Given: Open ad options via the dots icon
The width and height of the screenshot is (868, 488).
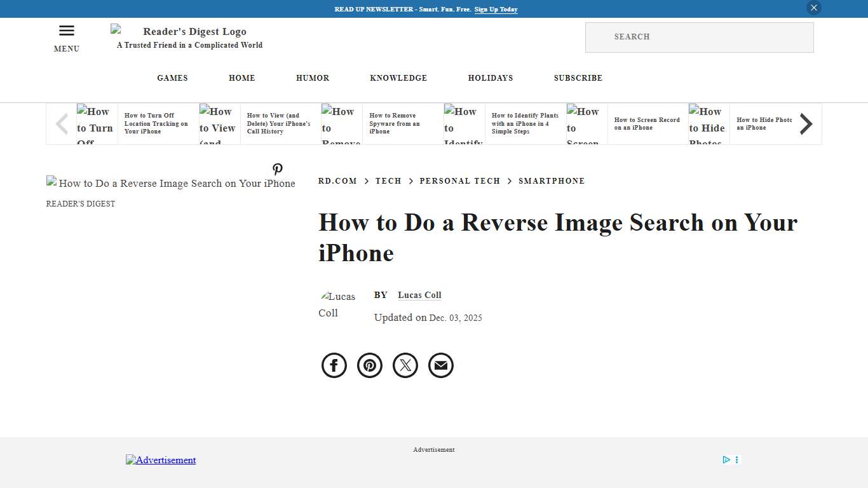Looking at the screenshot, I should pyautogui.click(x=736, y=459).
